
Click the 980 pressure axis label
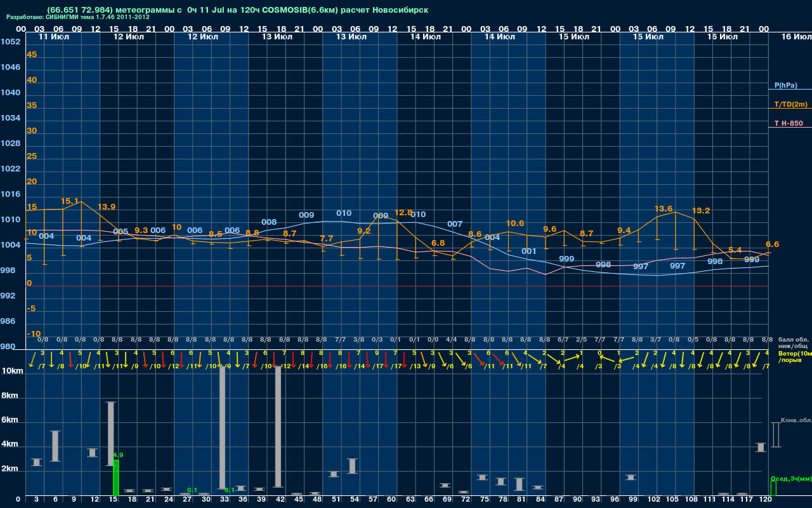(8, 347)
